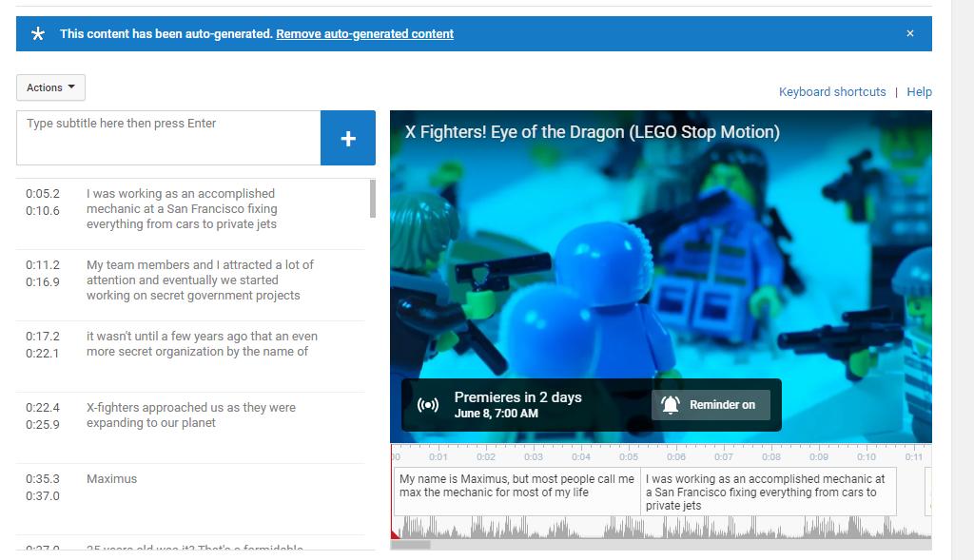Select timeline caption 'I was working as an accomplished mechanic'
The height and width of the screenshot is (560, 974).
click(769, 492)
